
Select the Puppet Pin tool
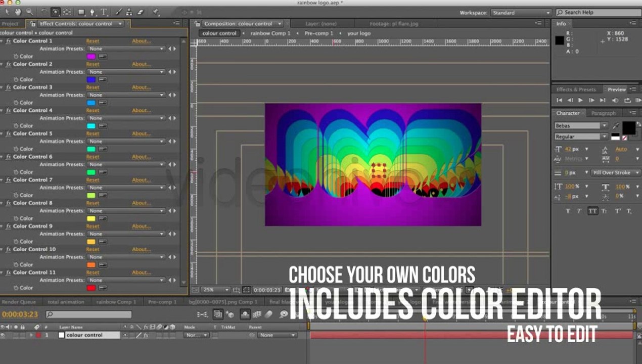coord(156,12)
